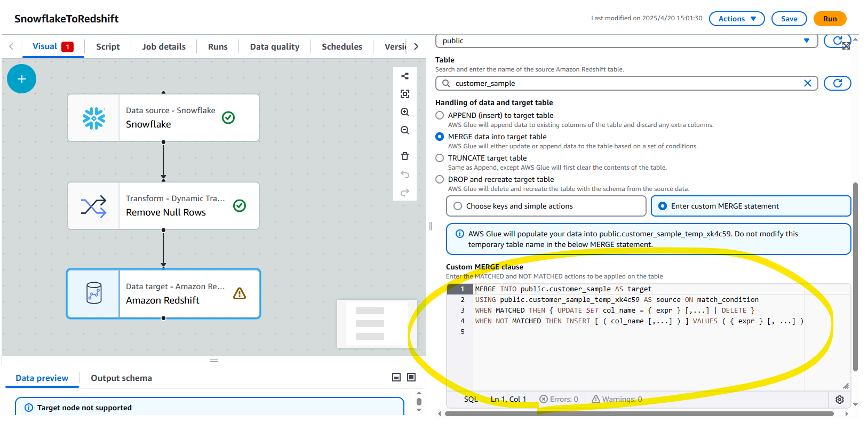The width and height of the screenshot is (868, 430).
Task: Add a new node with plus button
Action: 21,79
